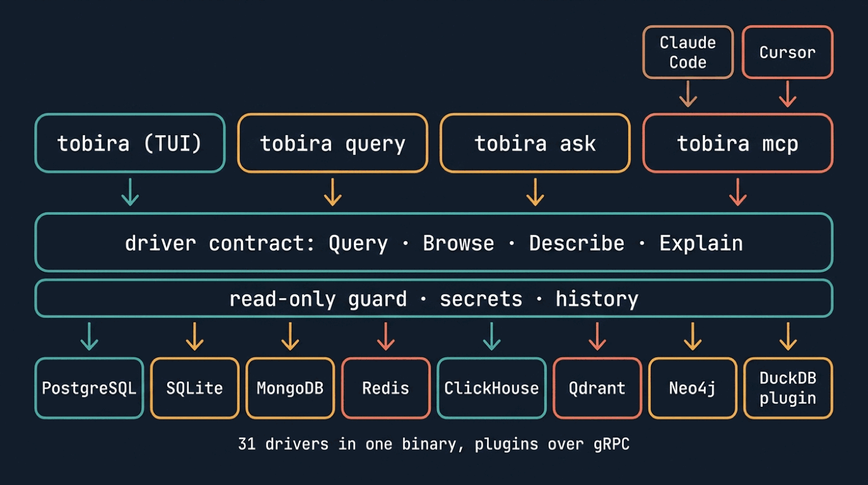Click the 'driver contract:' label
This screenshot has width=868, height=485.
point(220,243)
